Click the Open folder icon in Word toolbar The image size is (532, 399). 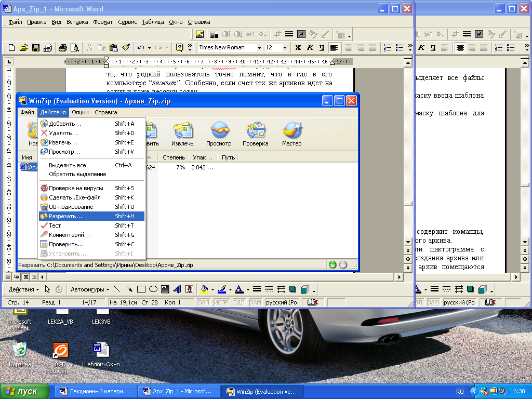[23, 47]
